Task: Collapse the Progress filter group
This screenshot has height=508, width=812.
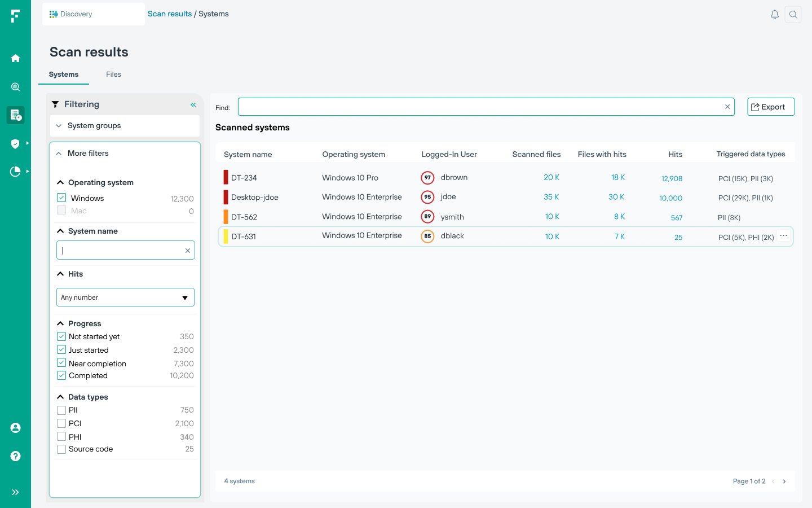Action: point(60,323)
